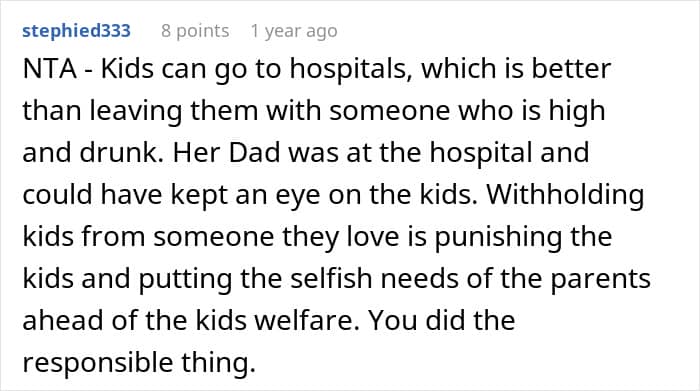Click the words than leaving them
The image size is (700, 391).
point(140,111)
